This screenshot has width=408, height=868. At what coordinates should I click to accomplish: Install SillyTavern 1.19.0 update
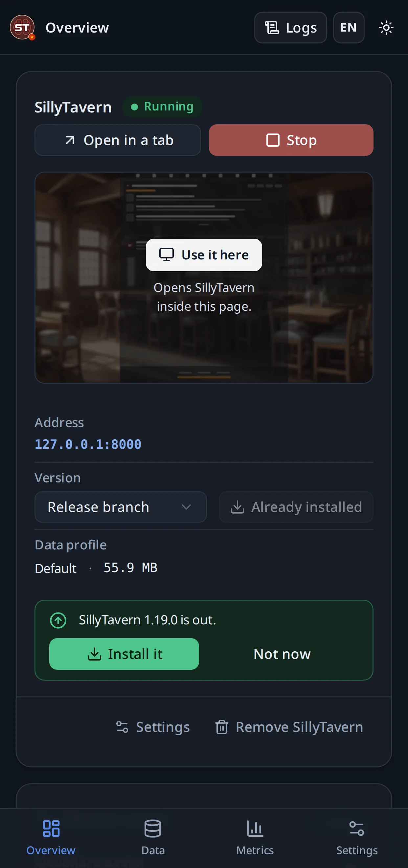pos(124,654)
